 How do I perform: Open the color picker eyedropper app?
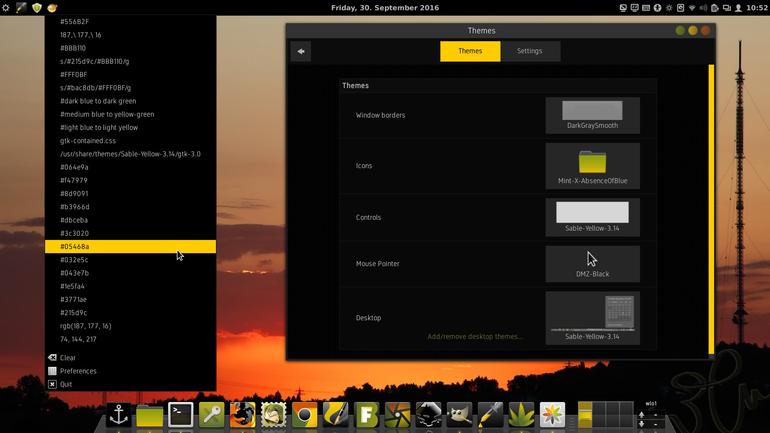point(490,415)
